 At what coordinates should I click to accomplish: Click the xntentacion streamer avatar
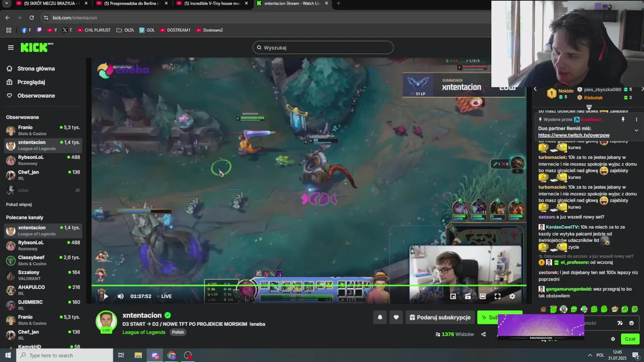pos(106,322)
